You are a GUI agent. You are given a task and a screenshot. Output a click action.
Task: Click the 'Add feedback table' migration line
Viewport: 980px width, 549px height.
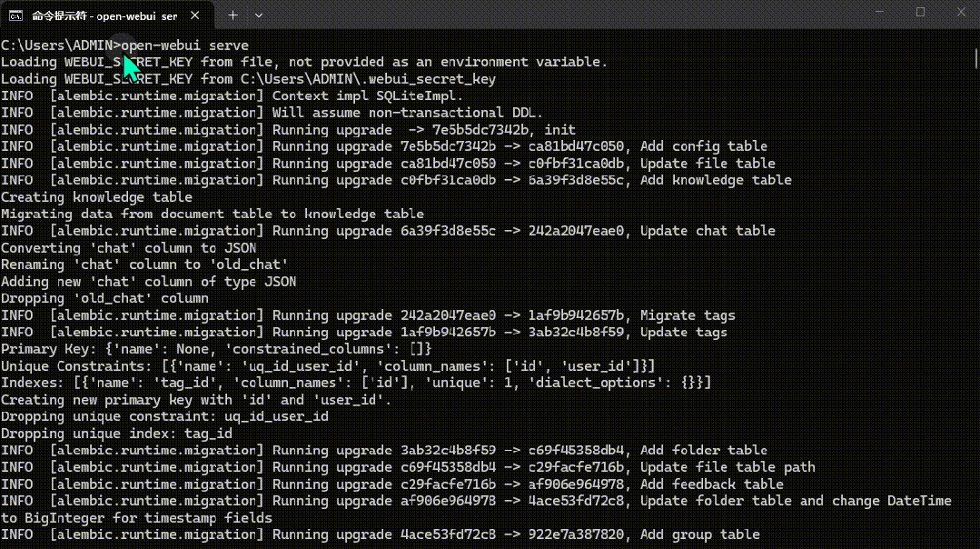(711, 484)
